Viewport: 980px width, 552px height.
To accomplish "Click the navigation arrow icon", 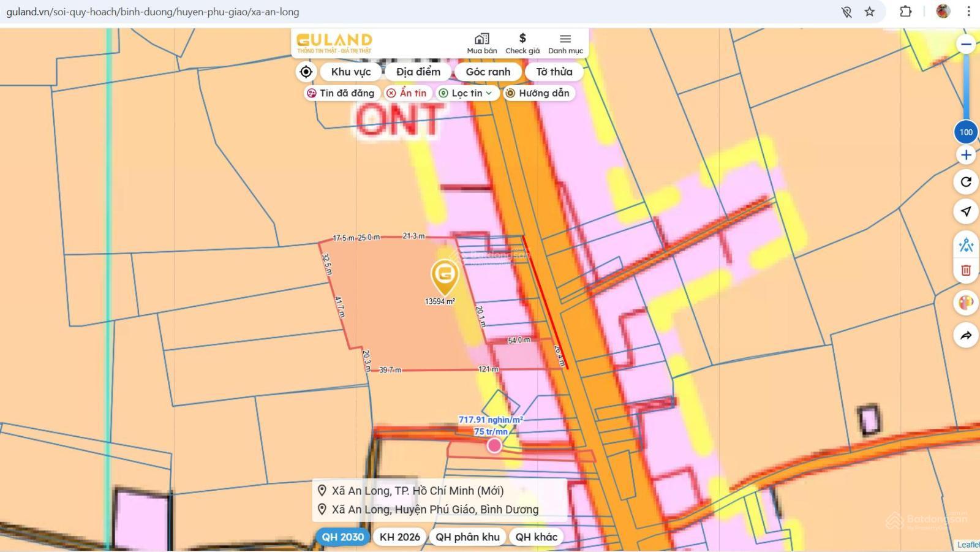I will [x=966, y=211].
